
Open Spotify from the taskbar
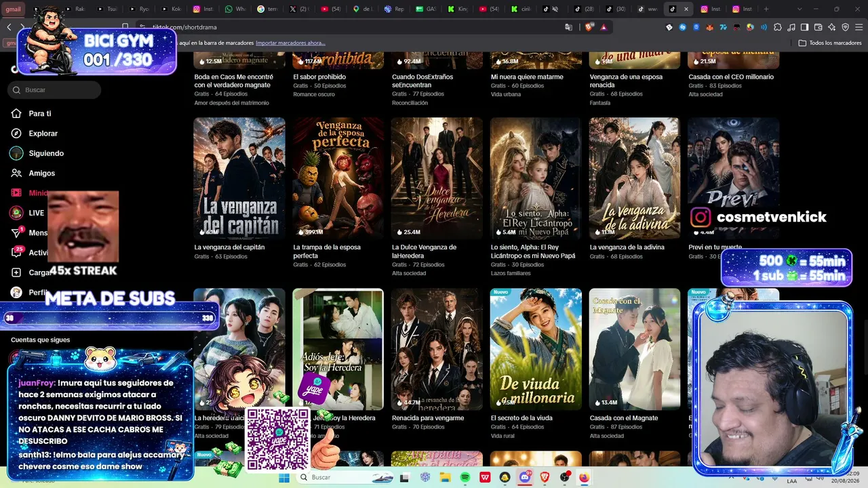pyautogui.click(x=465, y=477)
